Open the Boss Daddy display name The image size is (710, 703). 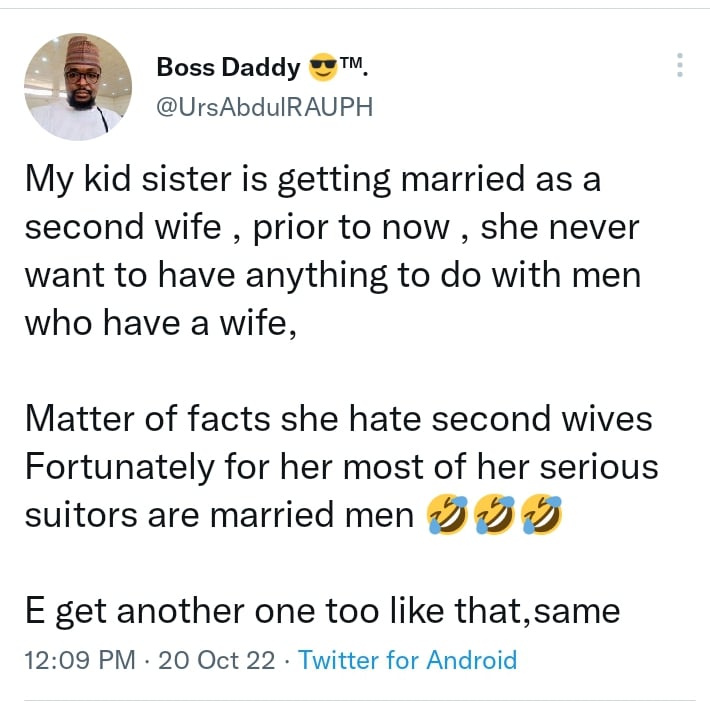tap(229, 68)
